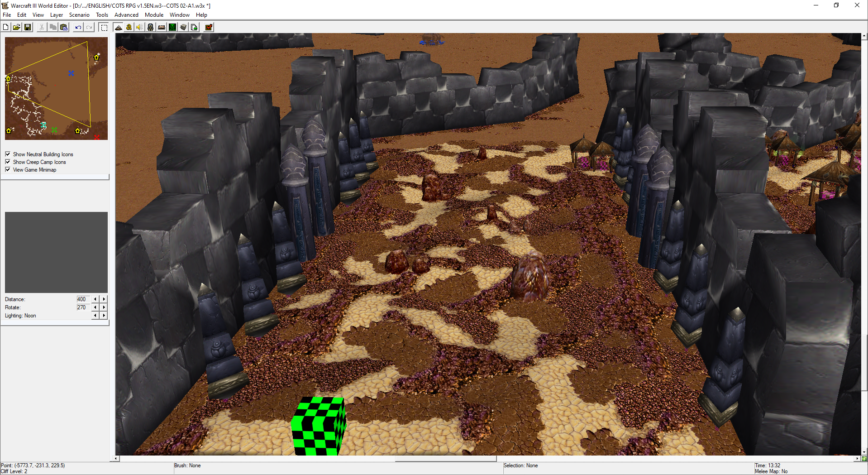Open the File menu
This screenshot has width=868, height=475.
(x=7, y=15)
